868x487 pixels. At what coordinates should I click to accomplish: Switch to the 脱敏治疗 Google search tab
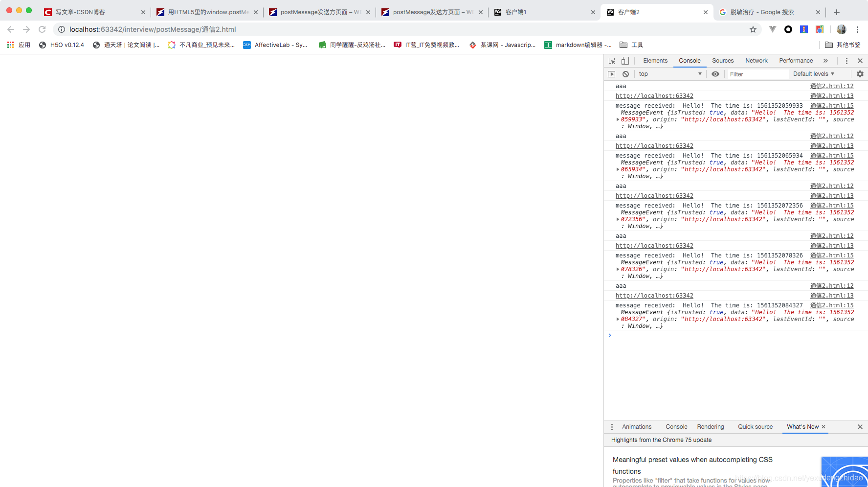[769, 12]
